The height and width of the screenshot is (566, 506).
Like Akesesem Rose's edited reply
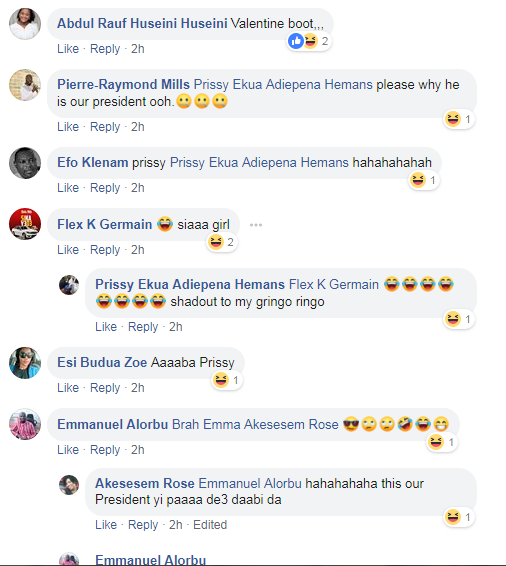106,524
